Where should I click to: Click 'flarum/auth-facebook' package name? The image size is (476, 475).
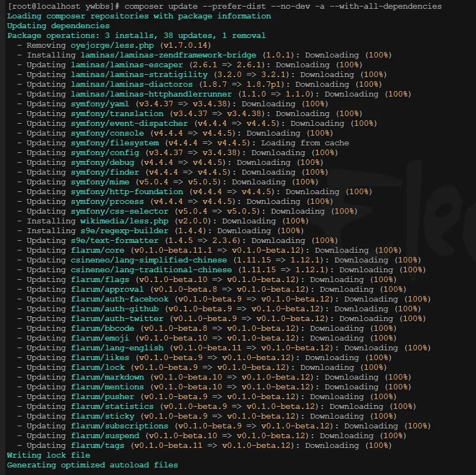pyautogui.click(x=119, y=299)
